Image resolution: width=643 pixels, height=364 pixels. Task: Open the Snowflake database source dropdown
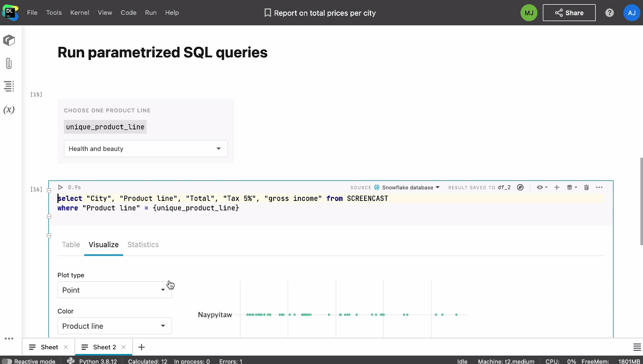click(x=407, y=187)
